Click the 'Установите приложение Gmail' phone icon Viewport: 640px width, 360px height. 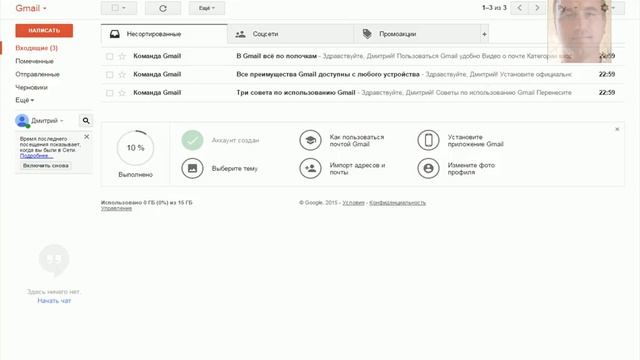tap(428, 140)
